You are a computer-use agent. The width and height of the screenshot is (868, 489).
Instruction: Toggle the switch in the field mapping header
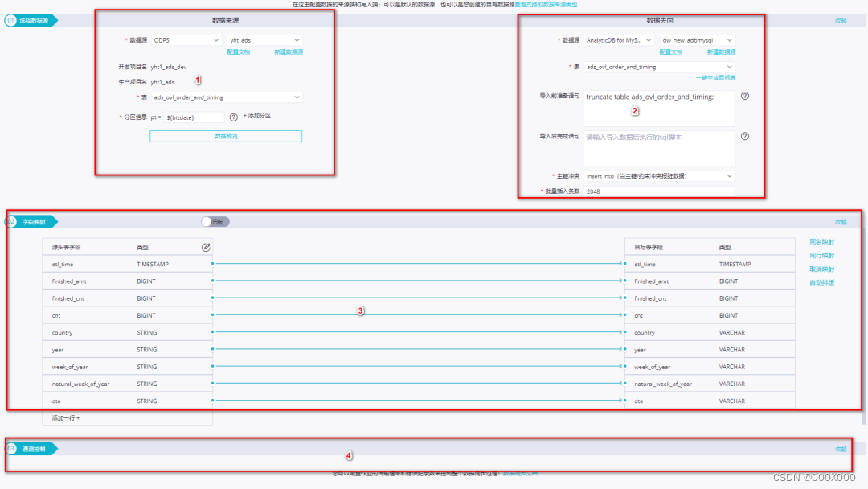point(215,221)
